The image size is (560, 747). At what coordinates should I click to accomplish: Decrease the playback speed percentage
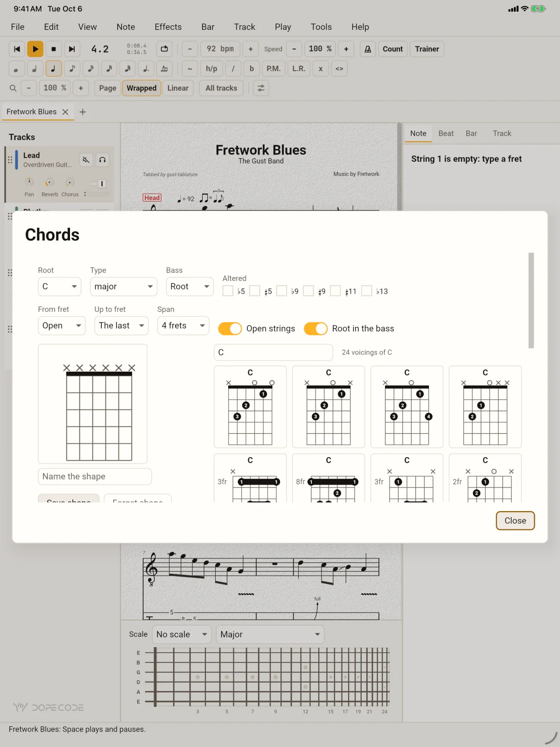click(x=294, y=49)
